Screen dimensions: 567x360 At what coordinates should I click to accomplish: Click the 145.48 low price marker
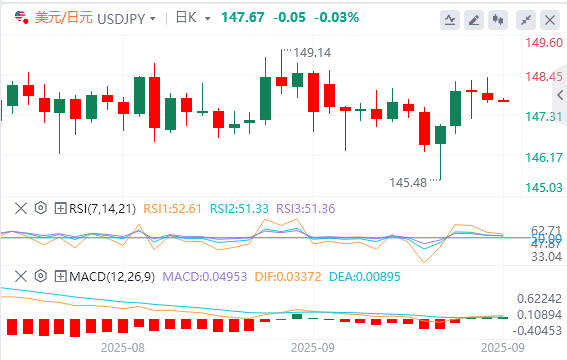pos(408,183)
